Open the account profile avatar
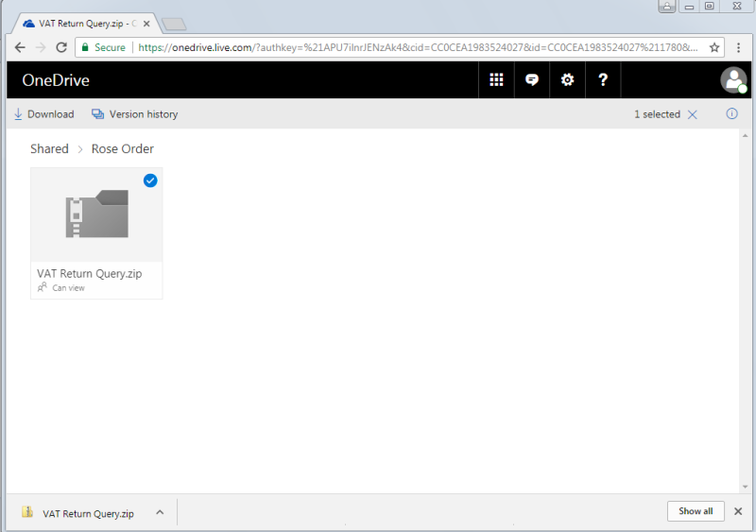This screenshot has width=756, height=532. [x=733, y=80]
